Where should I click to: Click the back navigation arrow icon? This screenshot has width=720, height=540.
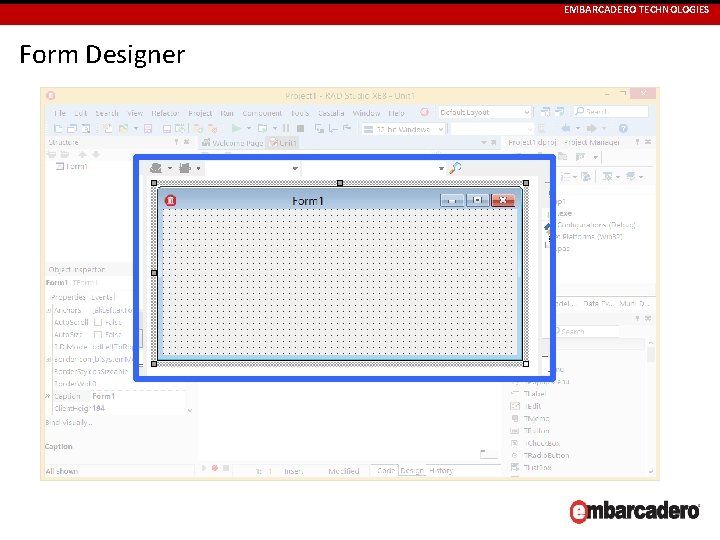[x=566, y=129]
